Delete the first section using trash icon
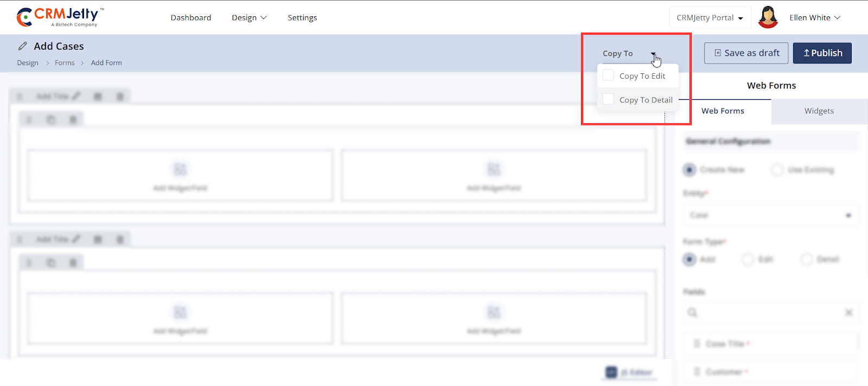This screenshot has width=868, height=386. (120, 97)
